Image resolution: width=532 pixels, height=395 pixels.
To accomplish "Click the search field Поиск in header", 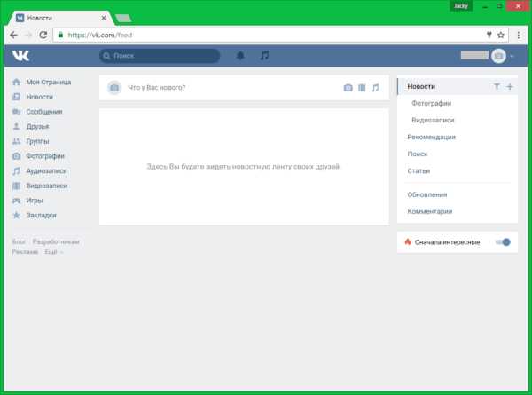I will [160, 56].
